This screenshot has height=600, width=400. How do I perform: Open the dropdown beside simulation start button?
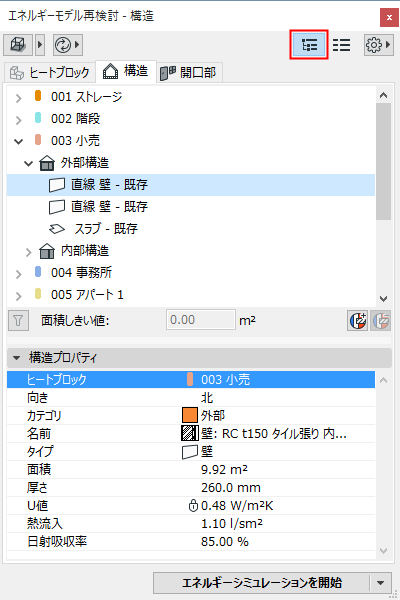(380, 583)
